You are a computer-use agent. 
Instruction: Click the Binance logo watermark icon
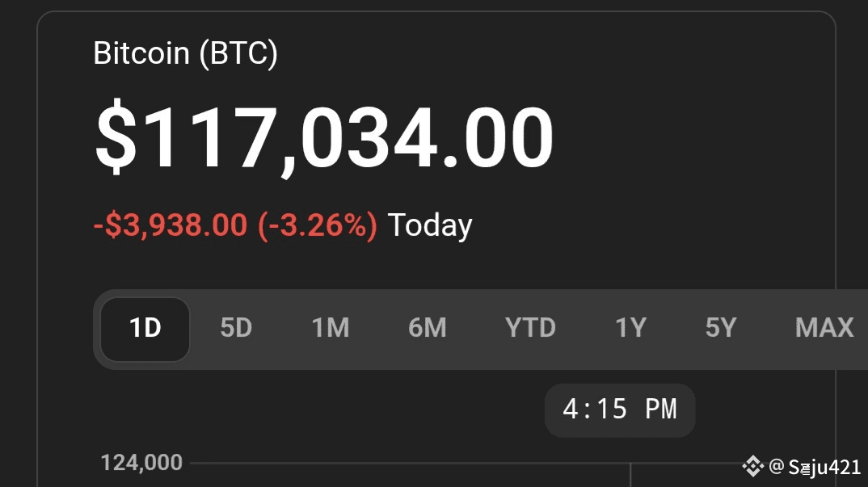[752, 466]
